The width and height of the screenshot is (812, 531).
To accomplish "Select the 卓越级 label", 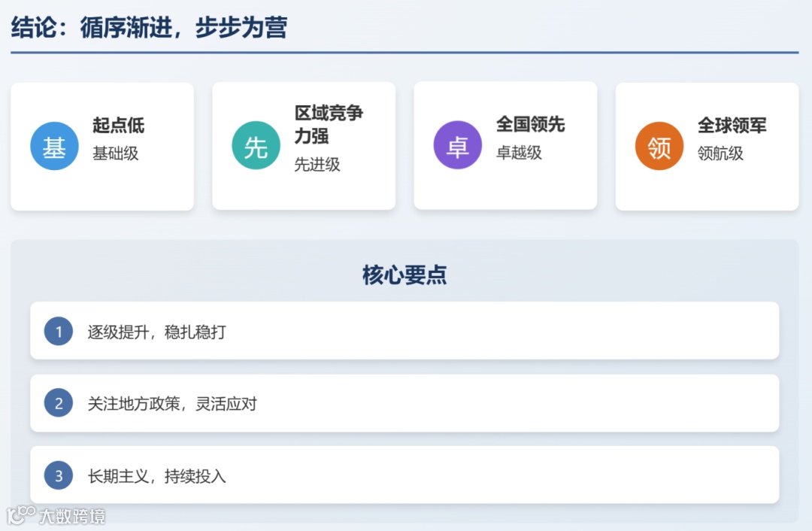I will pos(519,153).
